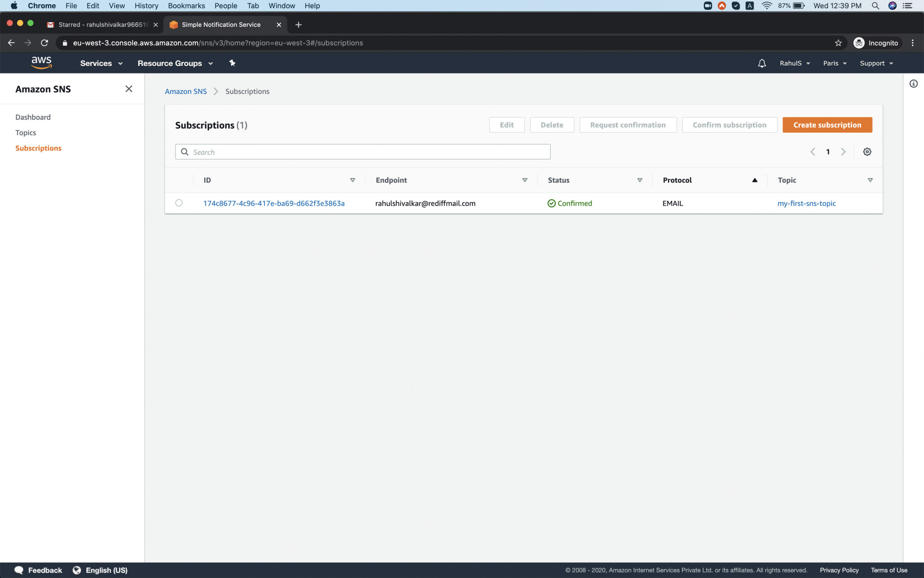Click inside the subscriptions Search field
Image resolution: width=924 pixels, height=578 pixels.
362,152
